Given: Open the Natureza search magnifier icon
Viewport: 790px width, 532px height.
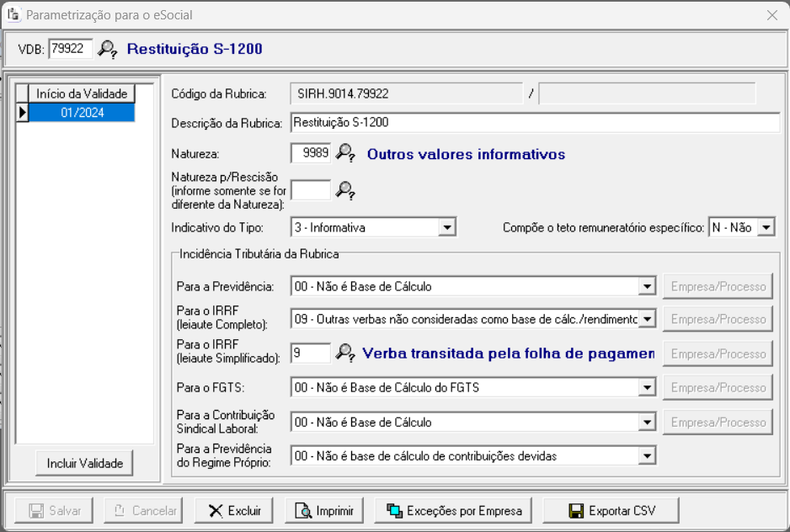Looking at the screenshot, I should (345, 153).
